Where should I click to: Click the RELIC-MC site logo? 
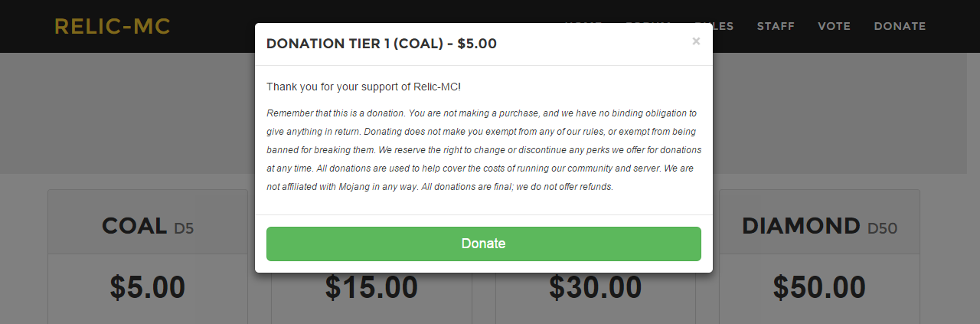(113, 27)
